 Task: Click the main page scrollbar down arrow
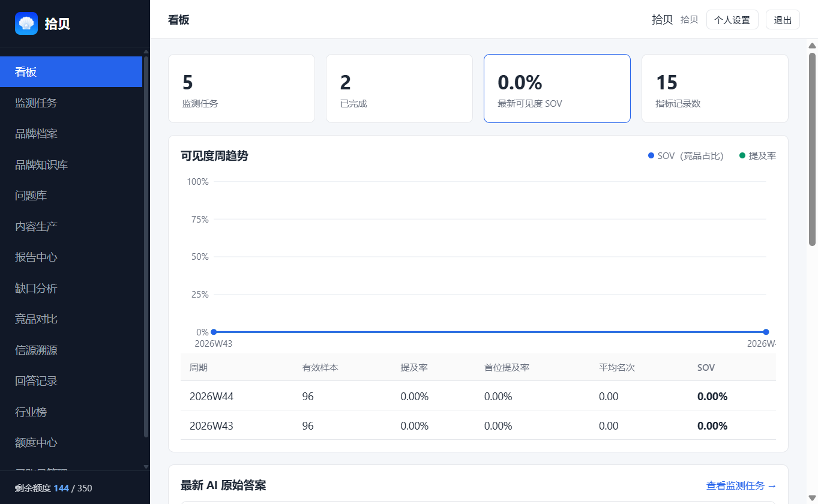[813, 497]
